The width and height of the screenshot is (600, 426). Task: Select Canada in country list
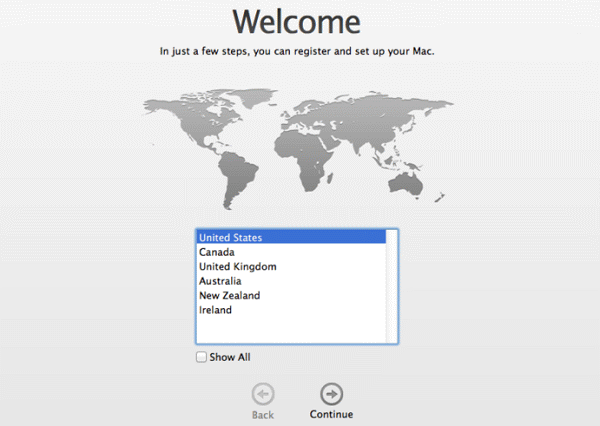coord(291,252)
